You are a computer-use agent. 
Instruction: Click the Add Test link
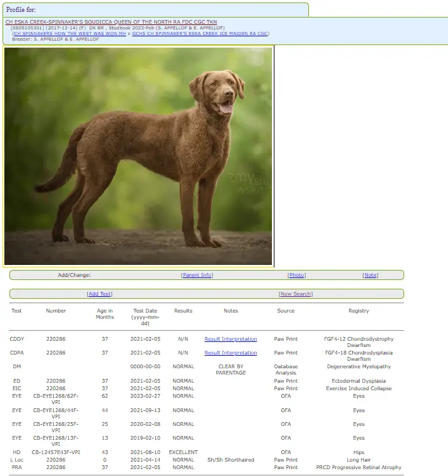tap(100, 294)
